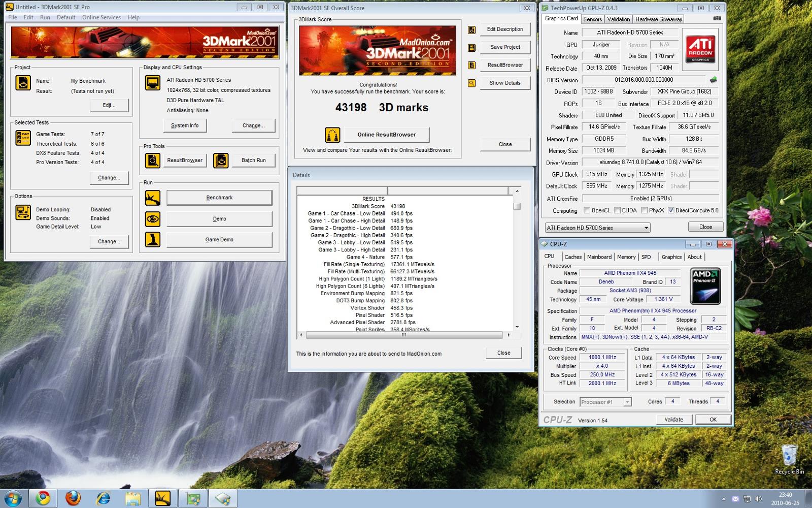Image resolution: width=812 pixels, height=508 pixels.
Task: Click OK button in CPU-Z
Action: (713, 420)
